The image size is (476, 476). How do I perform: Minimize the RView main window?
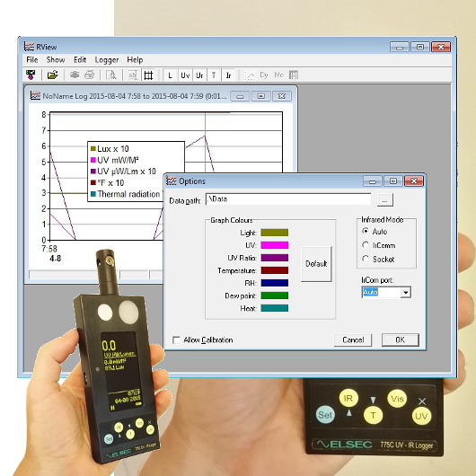coord(400,47)
